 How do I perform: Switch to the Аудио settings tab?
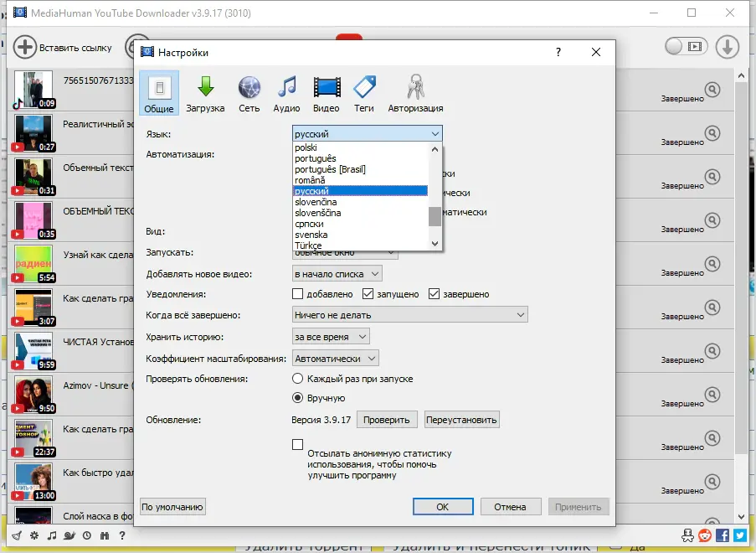point(287,93)
